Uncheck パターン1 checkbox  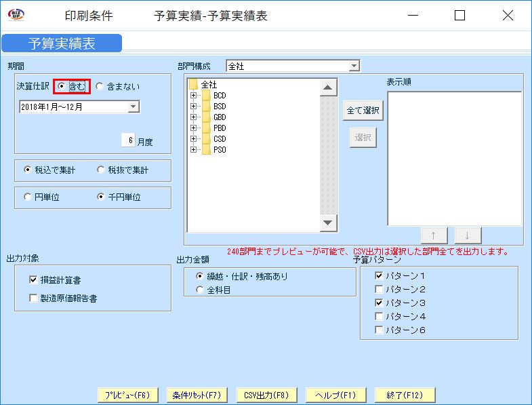pos(379,275)
